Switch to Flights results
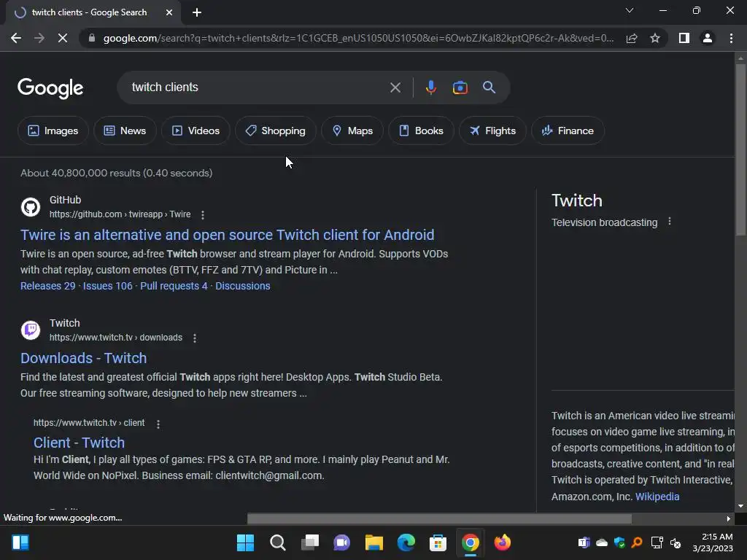 click(x=492, y=131)
